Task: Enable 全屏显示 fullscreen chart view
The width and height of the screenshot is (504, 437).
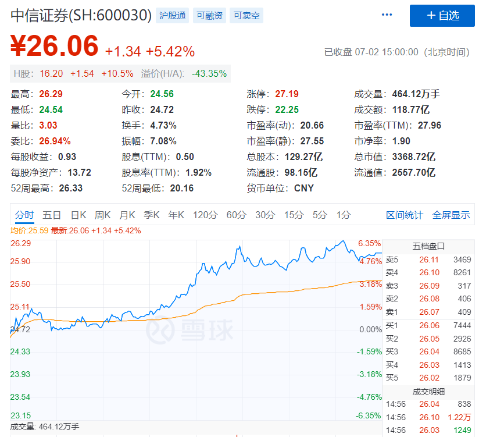Action: [451, 215]
